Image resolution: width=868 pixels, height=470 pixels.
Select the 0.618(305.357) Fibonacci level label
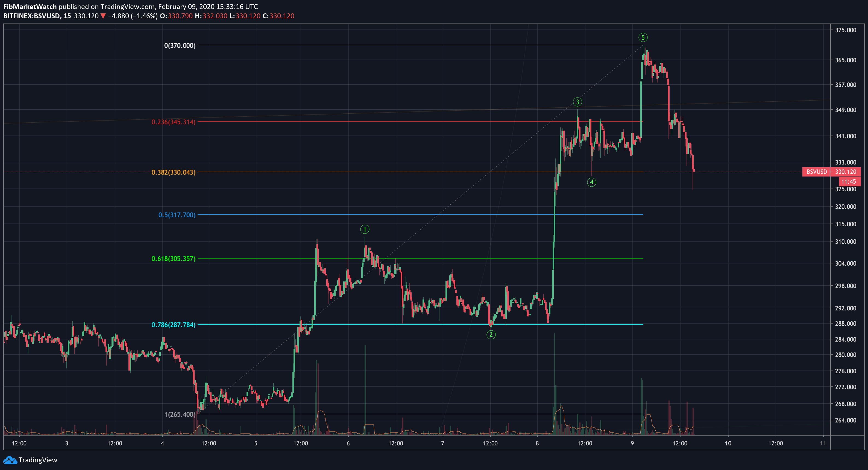173,259
